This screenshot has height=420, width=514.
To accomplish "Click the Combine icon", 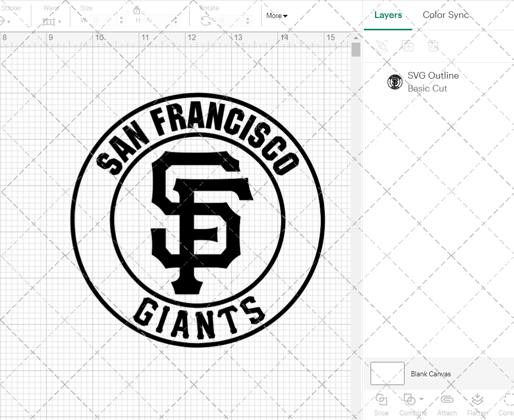I will (410, 400).
